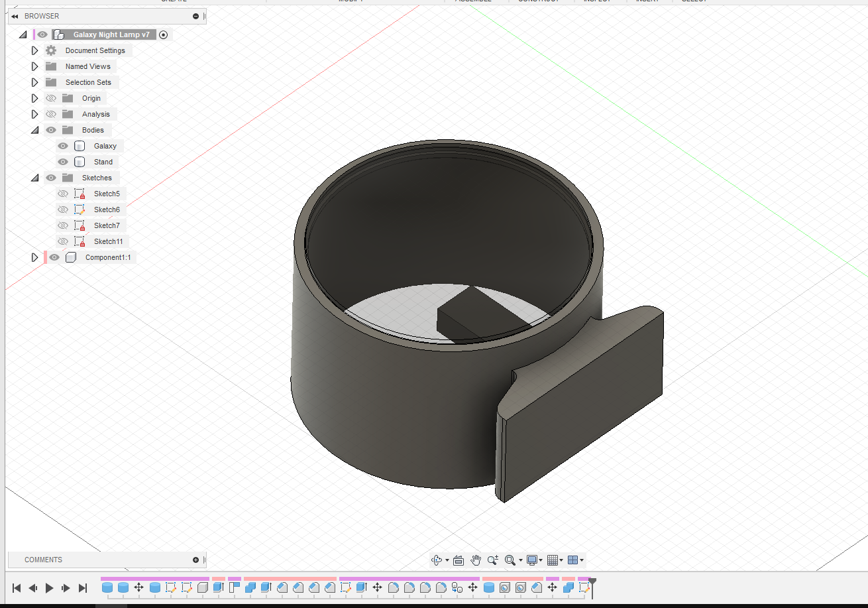Expand the Component1:1 node
This screenshot has height=608, width=868.
[x=35, y=257]
